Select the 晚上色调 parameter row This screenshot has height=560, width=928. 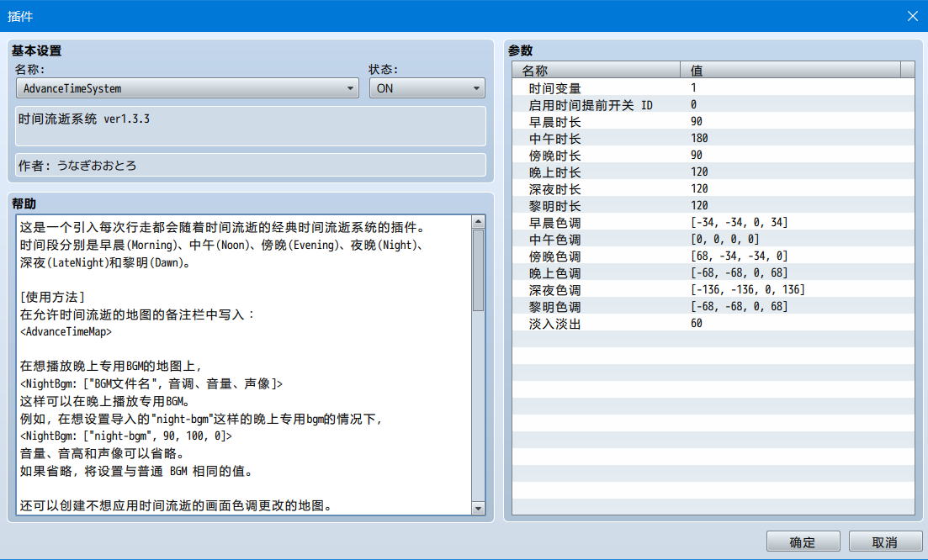(713, 273)
